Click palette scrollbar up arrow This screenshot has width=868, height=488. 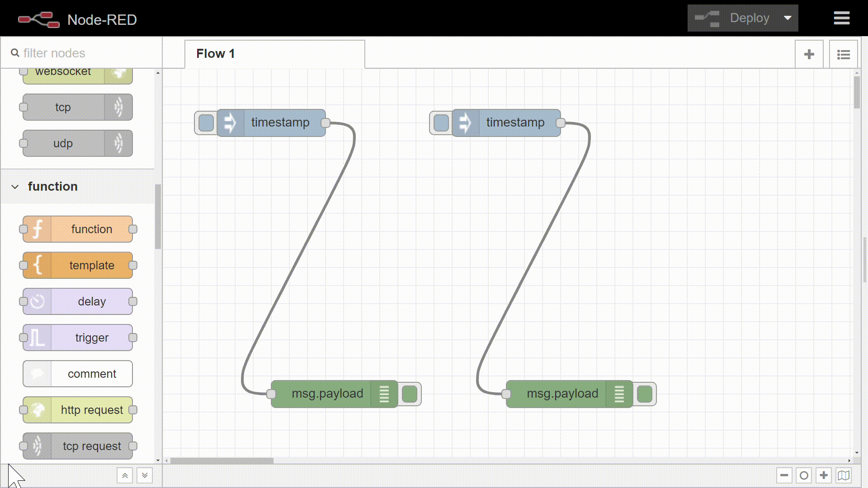click(x=158, y=72)
